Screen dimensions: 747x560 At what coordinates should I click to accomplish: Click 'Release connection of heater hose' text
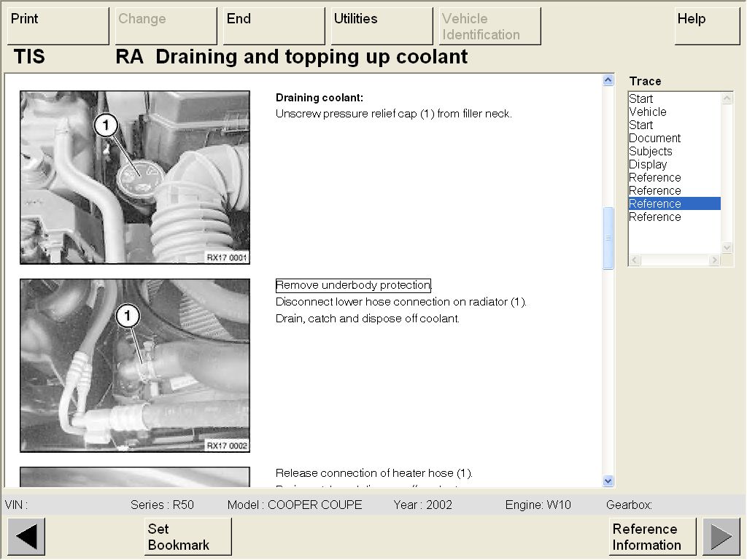(374, 472)
